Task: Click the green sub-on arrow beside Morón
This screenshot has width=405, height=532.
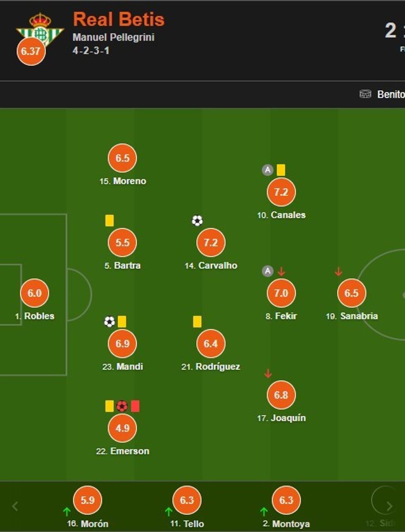Action: pyautogui.click(x=67, y=511)
